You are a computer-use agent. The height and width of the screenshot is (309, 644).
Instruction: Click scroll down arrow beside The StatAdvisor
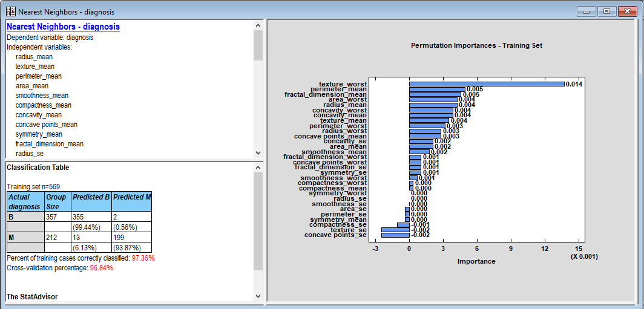pyautogui.click(x=258, y=296)
